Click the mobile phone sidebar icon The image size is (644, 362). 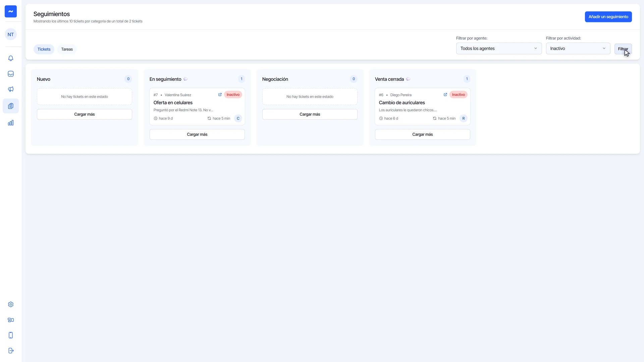pyautogui.click(x=11, y=335)
